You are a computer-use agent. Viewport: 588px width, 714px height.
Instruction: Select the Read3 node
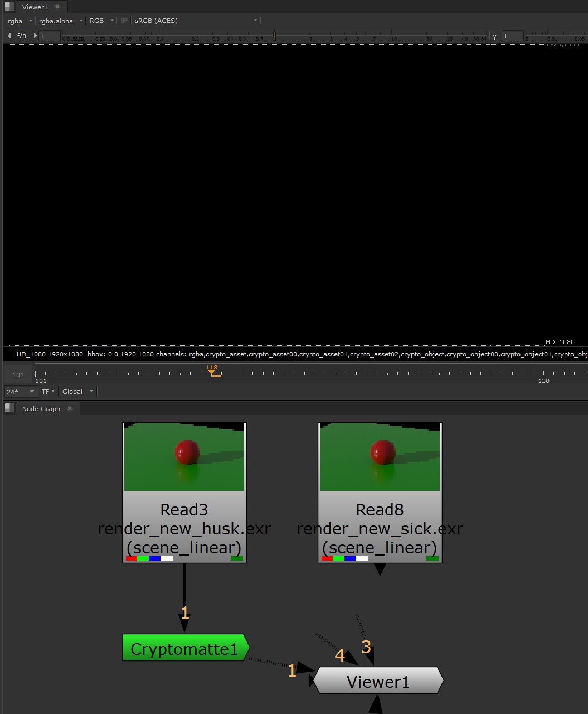(184, 509)
